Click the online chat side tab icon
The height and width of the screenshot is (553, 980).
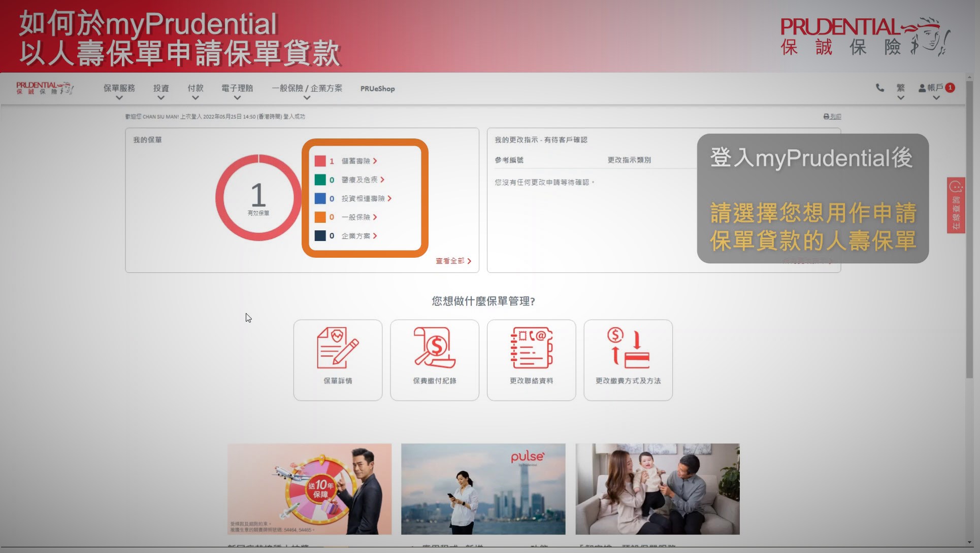pos(956,205)
